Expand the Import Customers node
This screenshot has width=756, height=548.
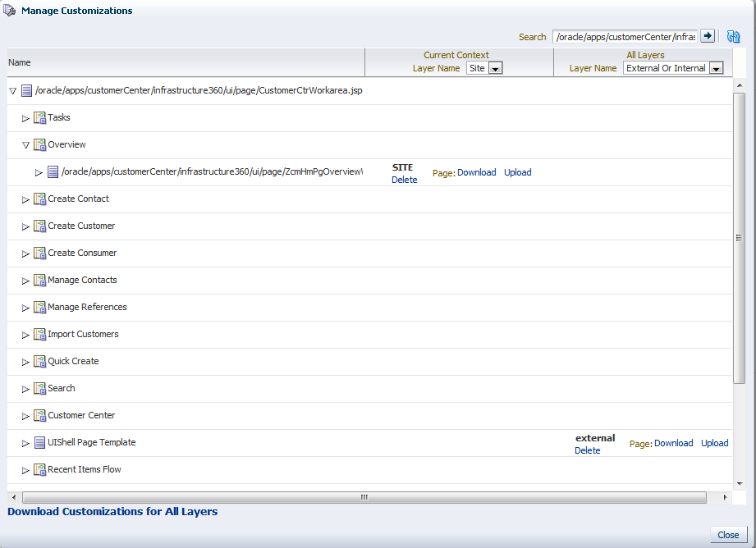[x=25, y=335]
